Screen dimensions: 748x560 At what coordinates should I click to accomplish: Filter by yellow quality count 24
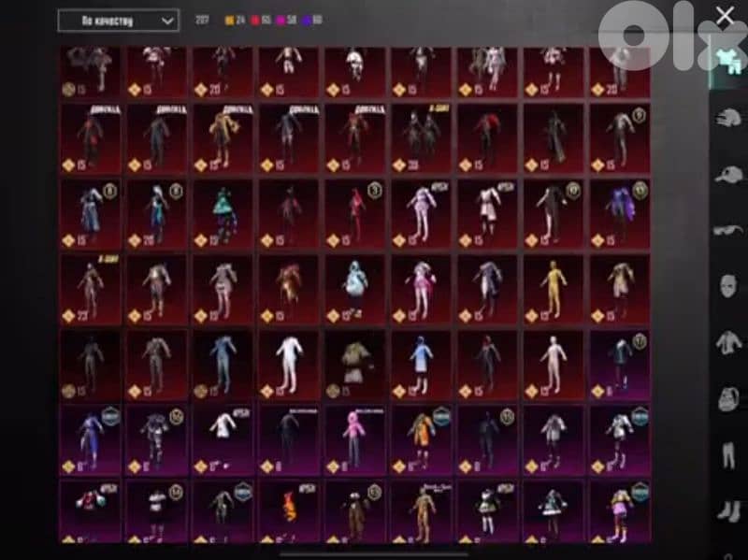[236, 20]
